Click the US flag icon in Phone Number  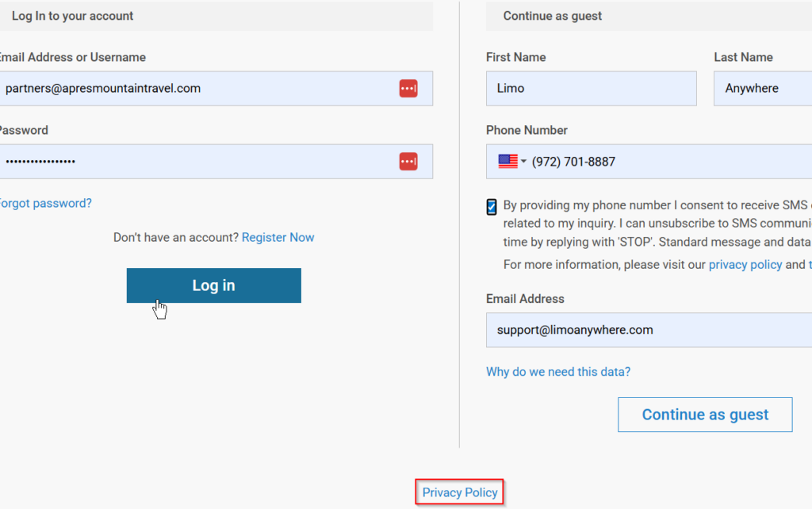click(x=507, y=162)
